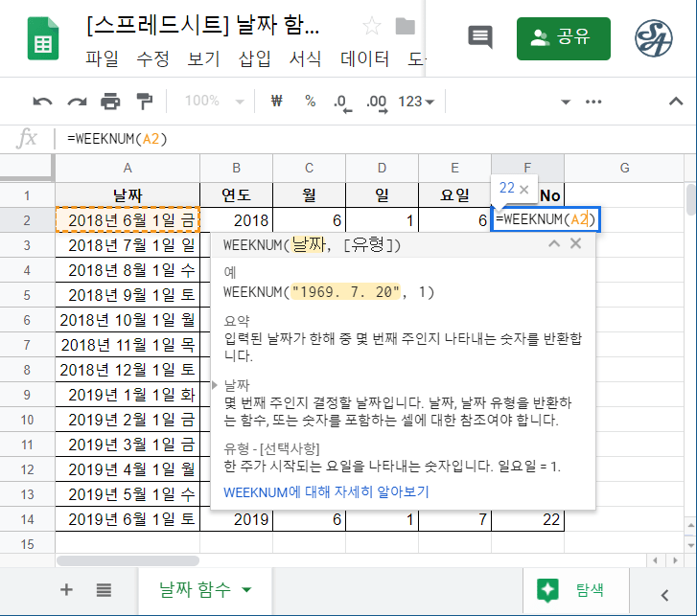Open the 123 number format dropdown

coord(416,102)
